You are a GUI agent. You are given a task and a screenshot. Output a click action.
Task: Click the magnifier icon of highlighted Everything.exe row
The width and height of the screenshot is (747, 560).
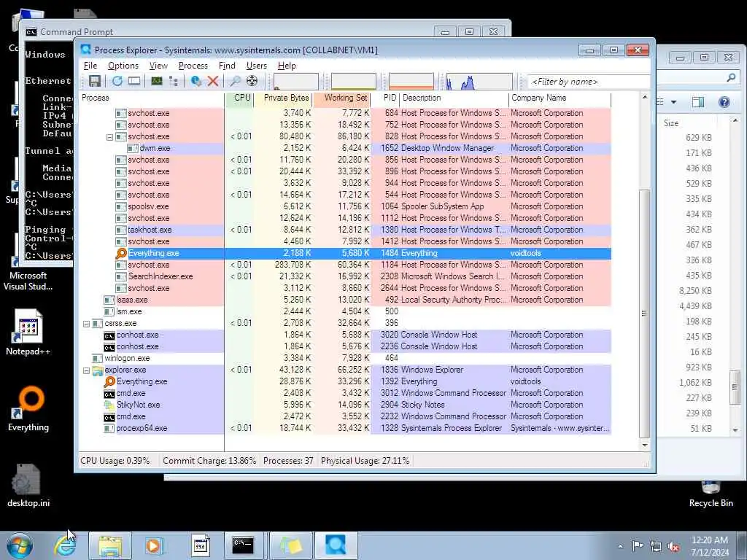point(121,253)
